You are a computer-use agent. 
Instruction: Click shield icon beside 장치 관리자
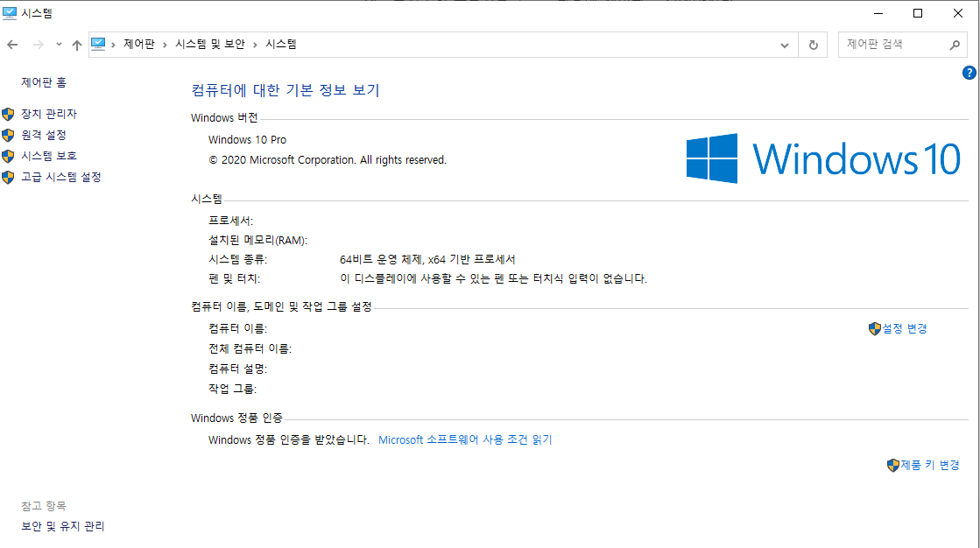(x=8, y=115)
